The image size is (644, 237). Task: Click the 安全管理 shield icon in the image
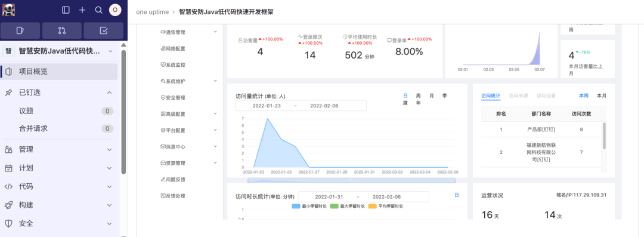point(163,97)
